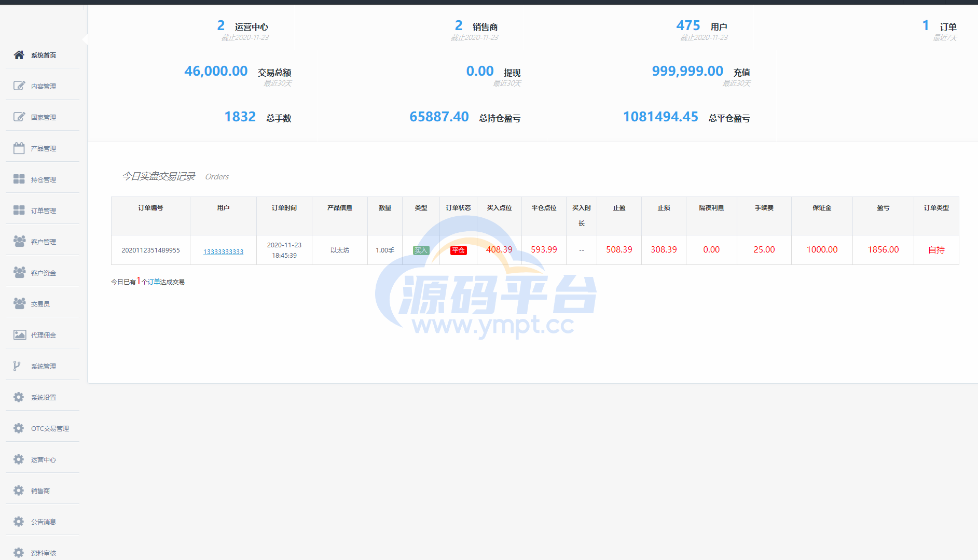The height and width of the screenshot is (560, 978).
Task: Click the 46,000.00 交易总额 figure
Action: click(216, 71)
